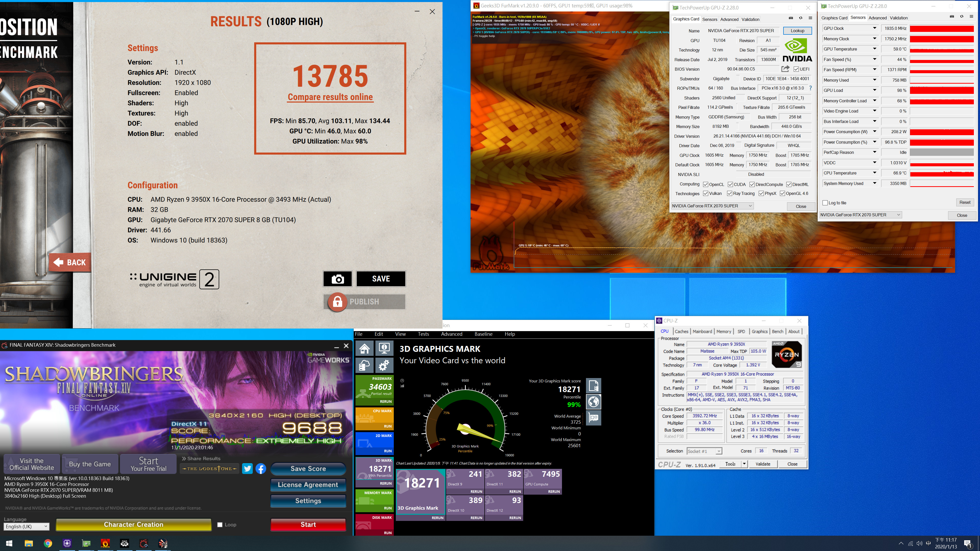The height and width of the screenshot is (551, 980).
Task: Click the Reset button in GPU-Z Sensors
Action: tap(965, 202)
